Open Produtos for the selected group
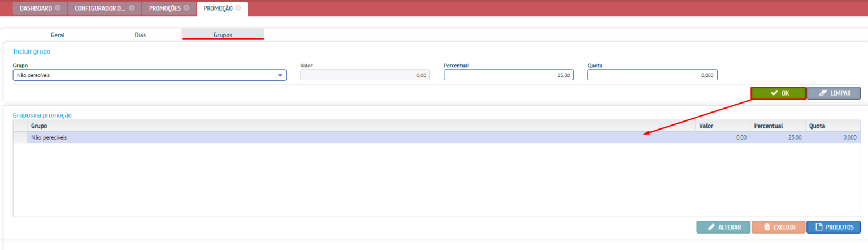The image size is (868, 250). coord(834,227)
